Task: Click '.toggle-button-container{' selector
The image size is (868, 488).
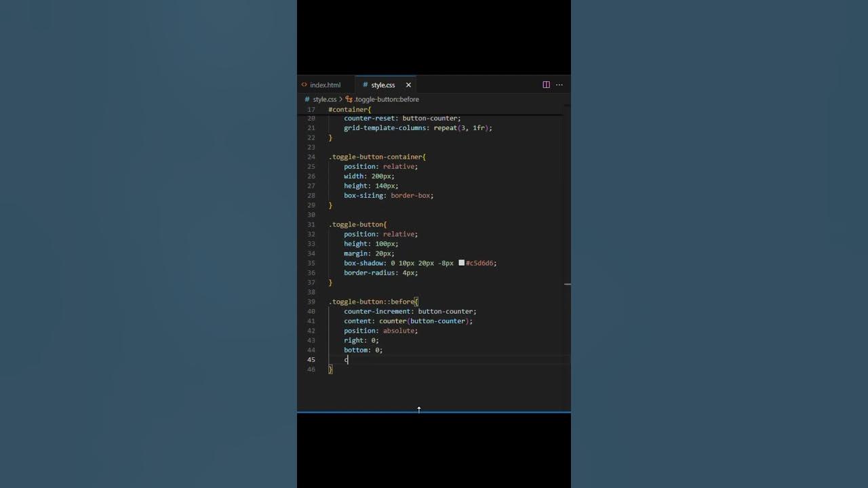Action: point(377,157)
